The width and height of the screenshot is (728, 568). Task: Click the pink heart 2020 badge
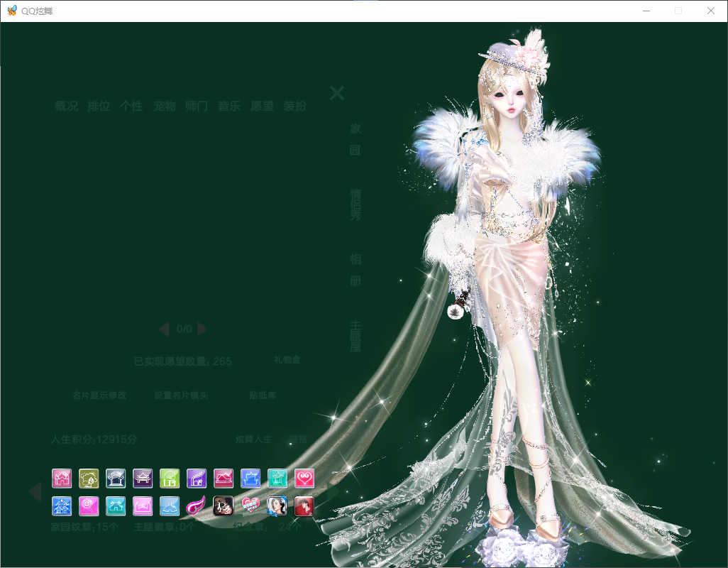pos(250,506)
